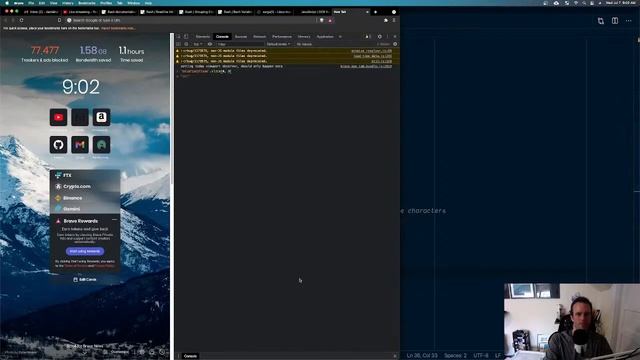The image size is (640, 360).
Task: Open the dark shortcut tile beside YouTube
Action: click(80, 118)
